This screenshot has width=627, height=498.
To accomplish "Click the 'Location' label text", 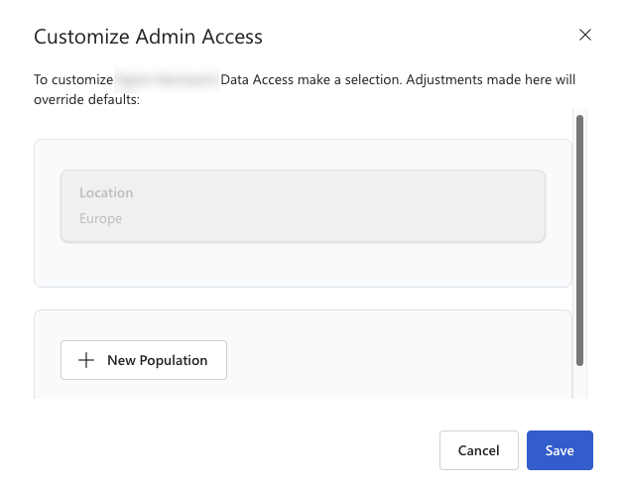I will [106, 193].
